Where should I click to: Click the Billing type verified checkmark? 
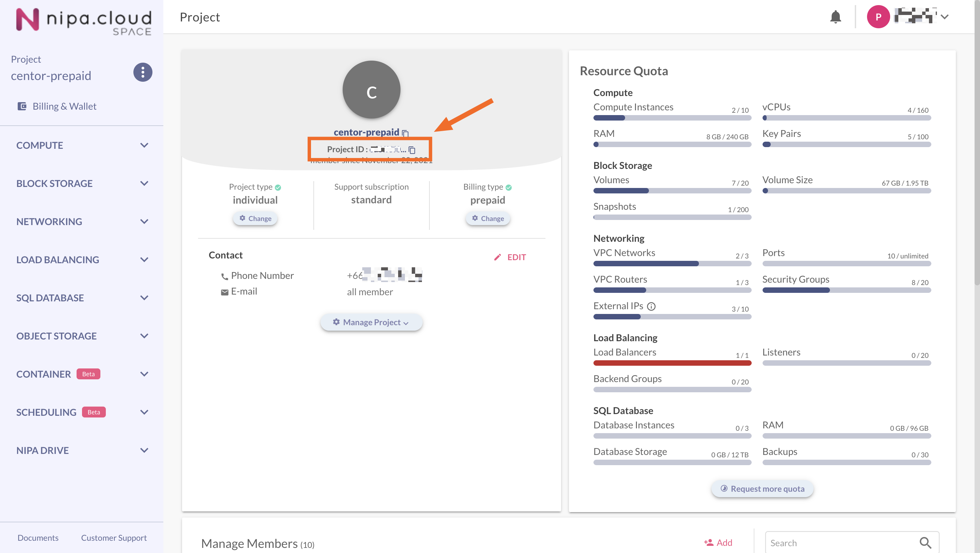click(x=509, y=187)
